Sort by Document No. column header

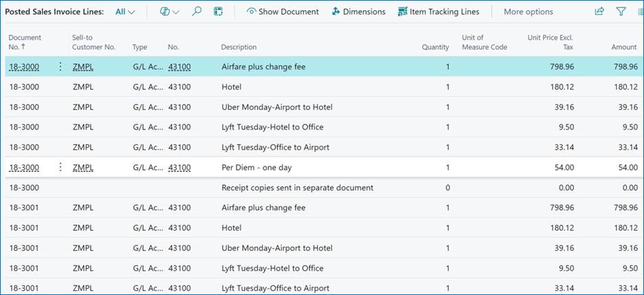coord(25,42)
